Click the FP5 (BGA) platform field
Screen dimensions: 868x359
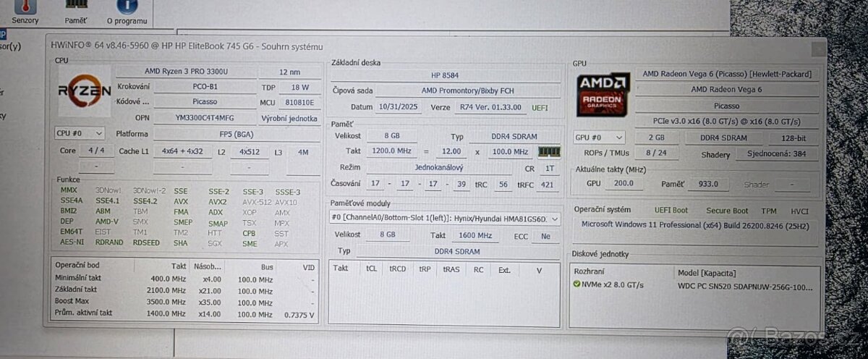237,134
